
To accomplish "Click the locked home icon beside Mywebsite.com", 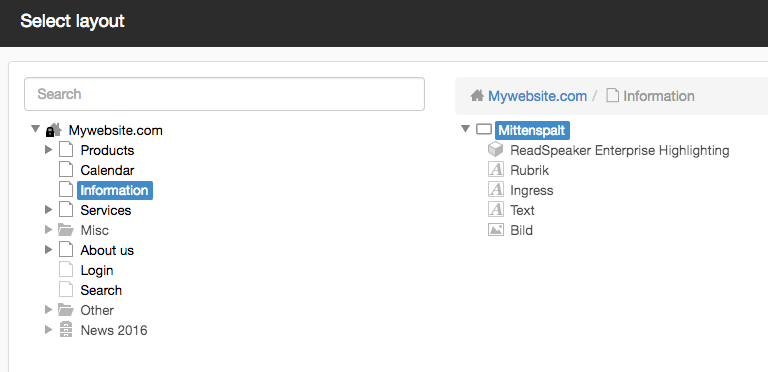I will (x=53, y=130).
